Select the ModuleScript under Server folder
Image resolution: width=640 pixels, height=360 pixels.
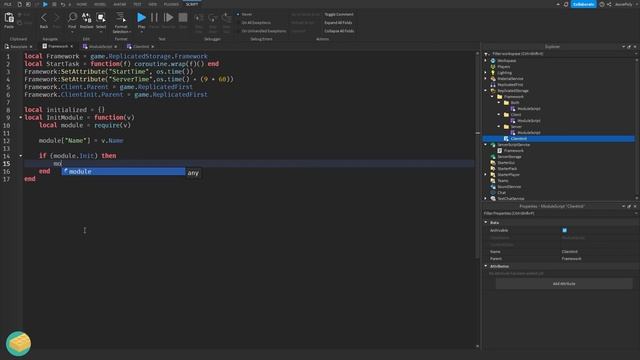pyautogui.click(x=529, y=133)
